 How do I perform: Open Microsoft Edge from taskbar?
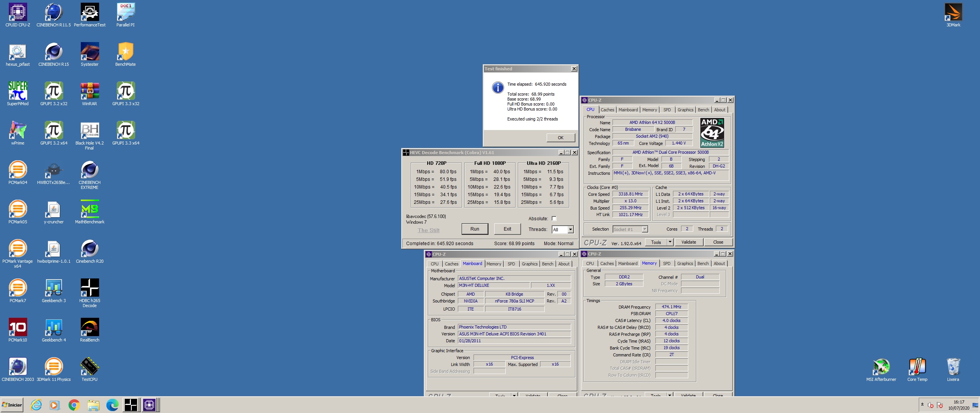point(112,405)
